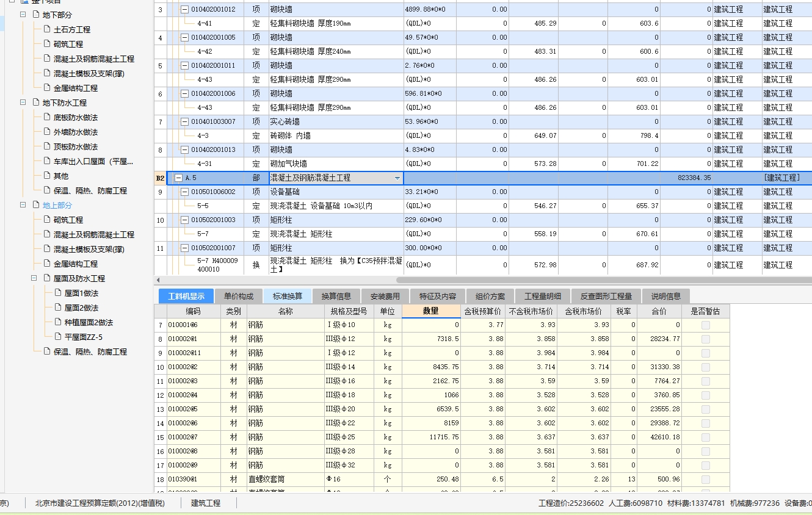Collapse item 010401003007 实心砖墙

tap(185, 121)
